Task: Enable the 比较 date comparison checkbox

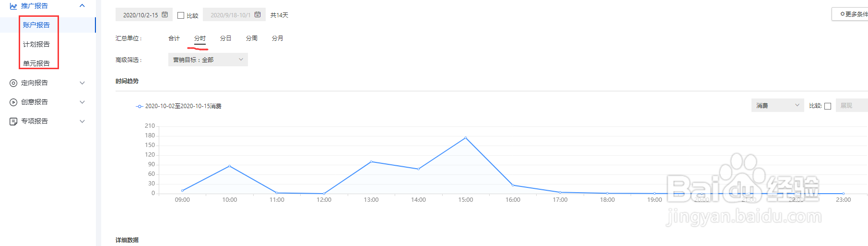Action: [181, 15]
